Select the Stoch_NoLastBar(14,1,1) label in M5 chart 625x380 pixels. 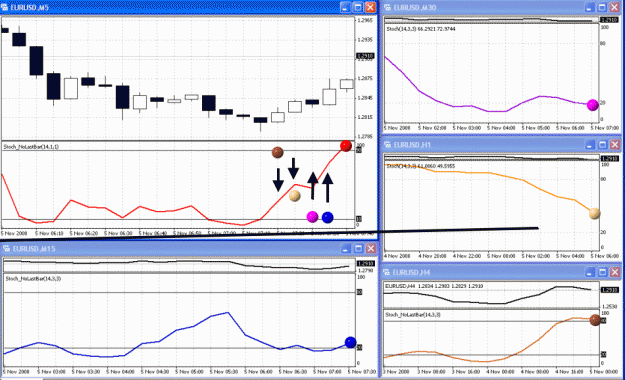[31, 147]
